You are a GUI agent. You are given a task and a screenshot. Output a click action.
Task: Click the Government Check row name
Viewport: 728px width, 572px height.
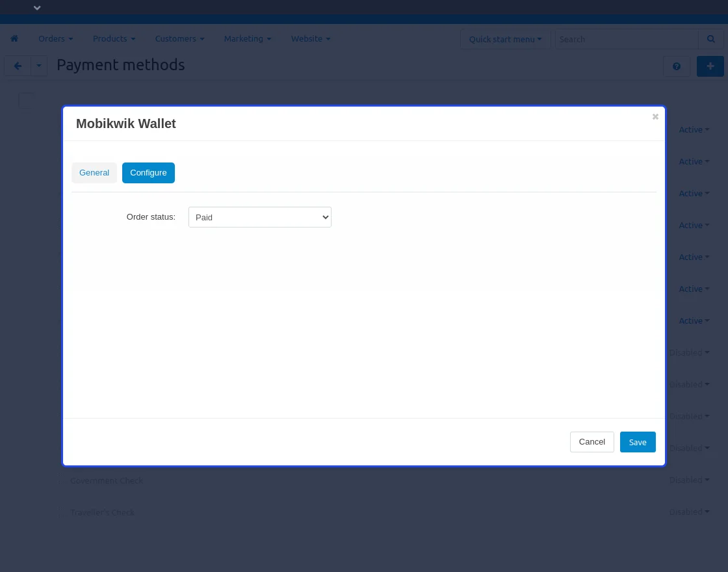coord(107,480)
